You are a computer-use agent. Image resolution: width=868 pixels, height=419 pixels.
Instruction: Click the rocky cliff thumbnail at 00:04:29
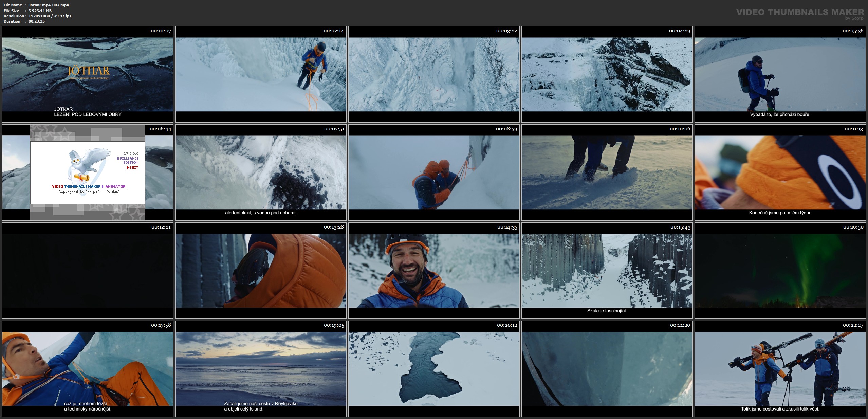[607, 74]
